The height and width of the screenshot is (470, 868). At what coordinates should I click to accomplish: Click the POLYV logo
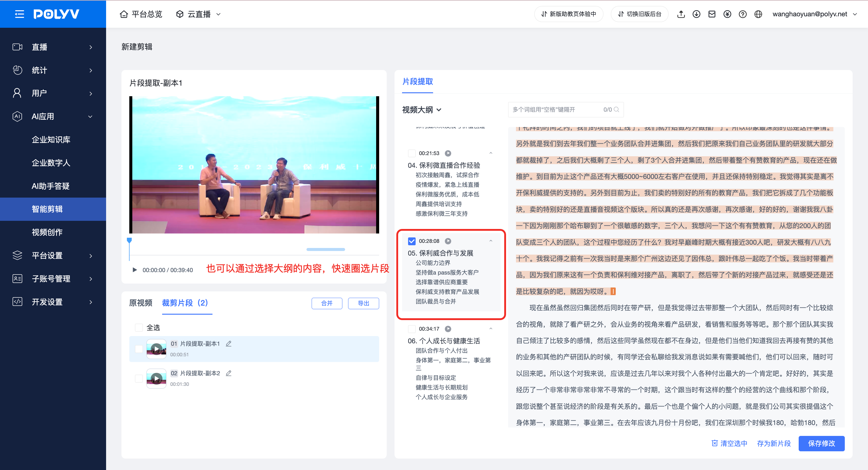(56, 14)
